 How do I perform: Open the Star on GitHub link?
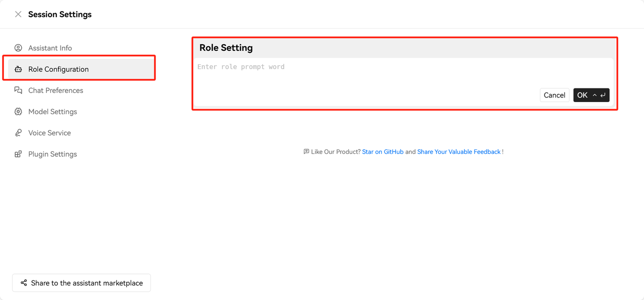coord(382,152)
